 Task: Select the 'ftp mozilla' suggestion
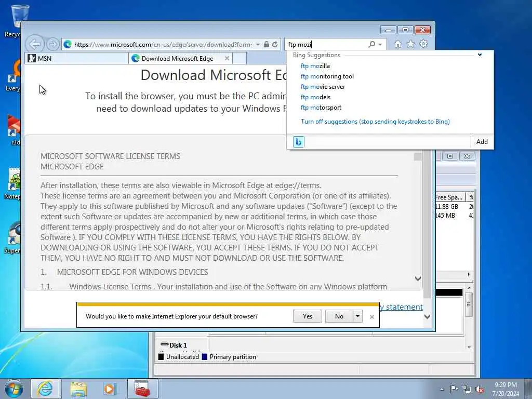[x=315, y=66]
